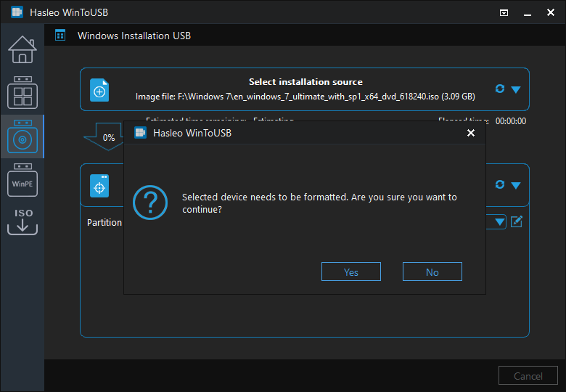Click the Image file path text
566x392 pixels.
click(x=305, y=97)
